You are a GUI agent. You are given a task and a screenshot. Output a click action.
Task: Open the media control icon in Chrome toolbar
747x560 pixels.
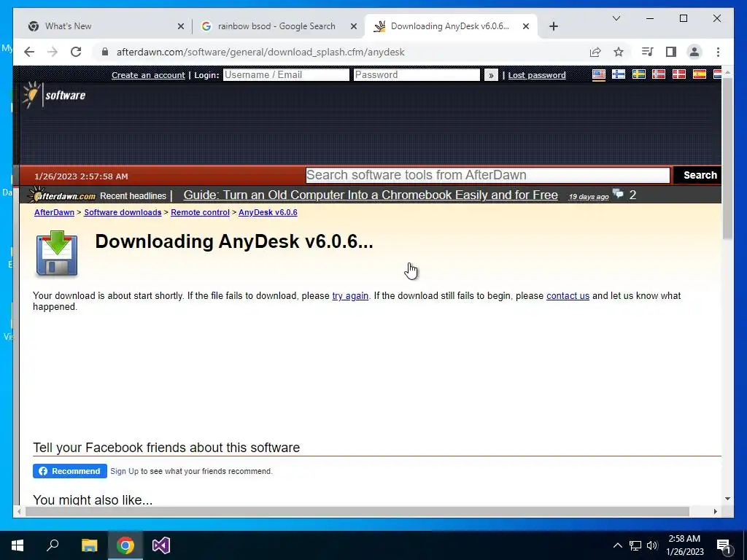pyautogui.click(x=648, y=52)
